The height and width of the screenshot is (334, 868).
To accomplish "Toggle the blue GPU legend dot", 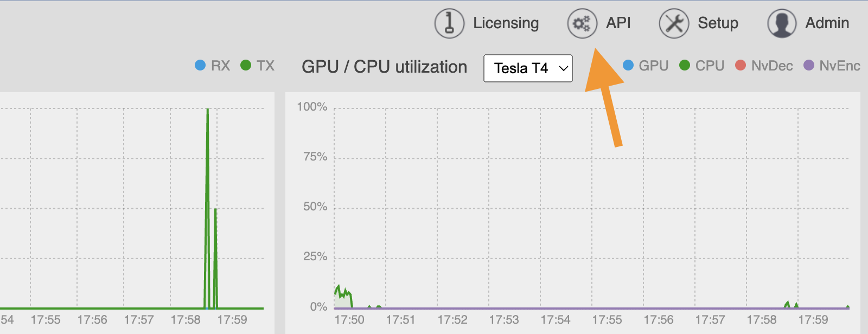I will coord(628,65).
